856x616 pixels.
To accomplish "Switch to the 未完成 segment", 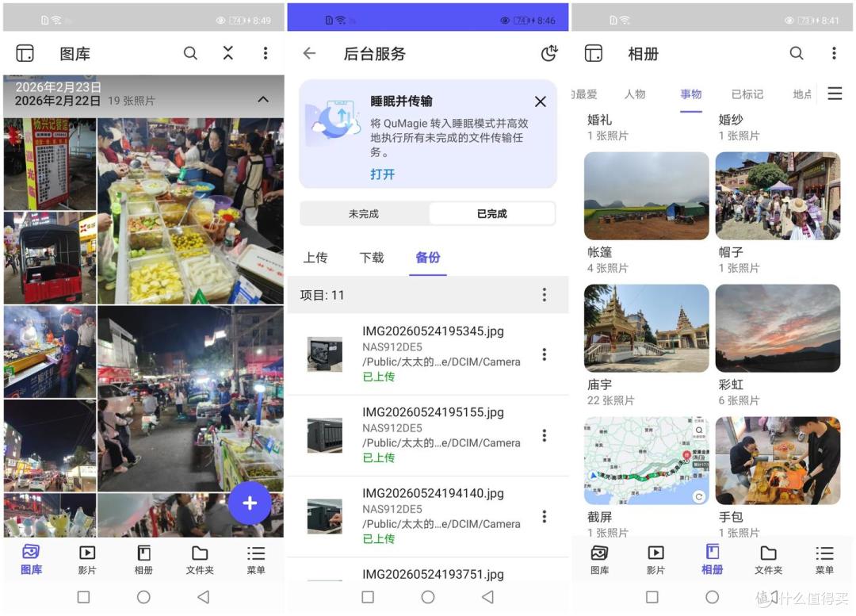I will click(x=364, y=213).
